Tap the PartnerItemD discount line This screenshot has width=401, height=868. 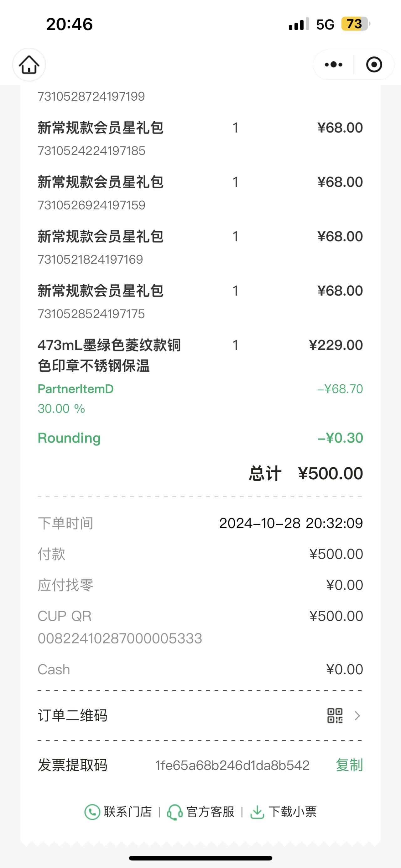[200, 398]
